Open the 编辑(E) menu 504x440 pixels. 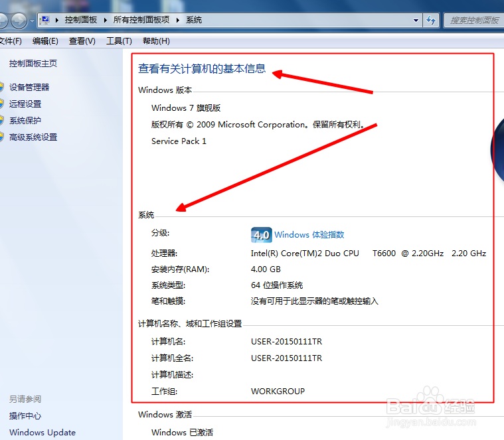coord(45,41)
